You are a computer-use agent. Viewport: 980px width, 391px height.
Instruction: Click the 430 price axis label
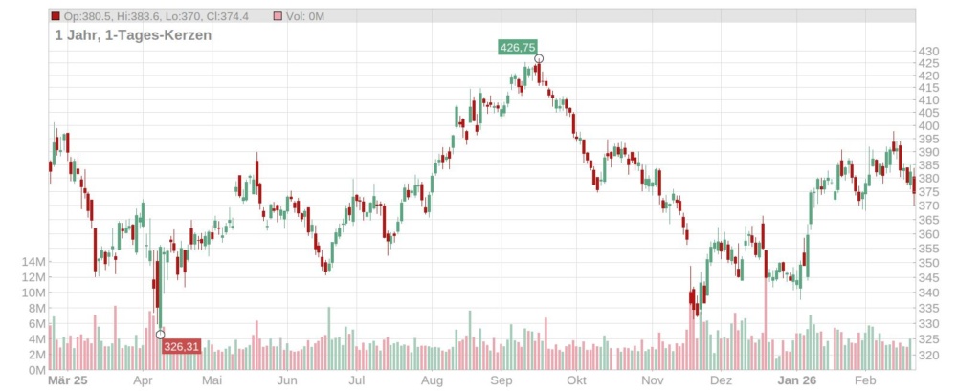coord(926,51)
